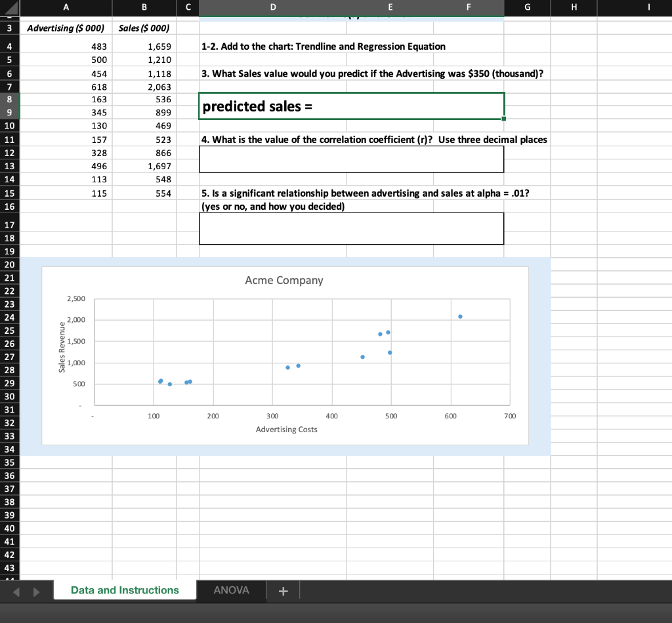This screenshot has width=672, height=623.
Task: Select sales cell with value 1,697
Action: coord(144,166)
